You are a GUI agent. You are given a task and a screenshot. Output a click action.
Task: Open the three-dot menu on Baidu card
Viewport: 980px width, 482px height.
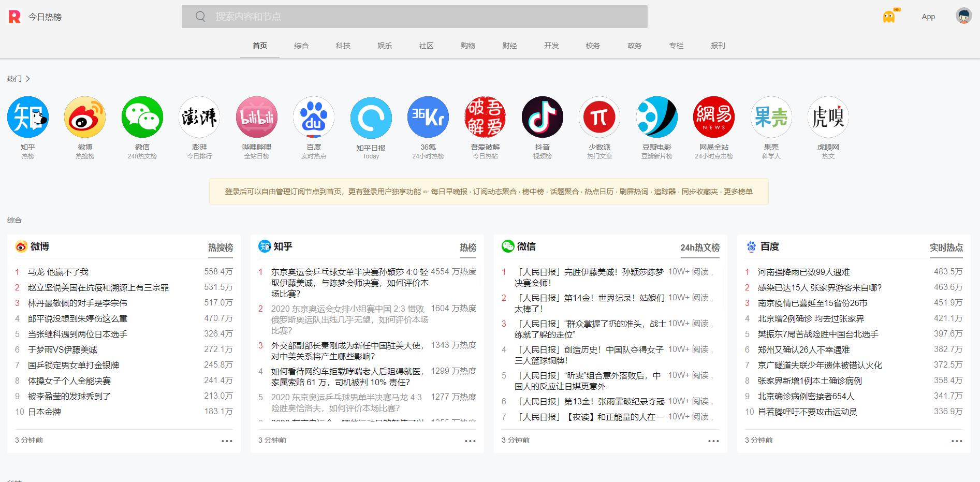[x=957, y=441]
